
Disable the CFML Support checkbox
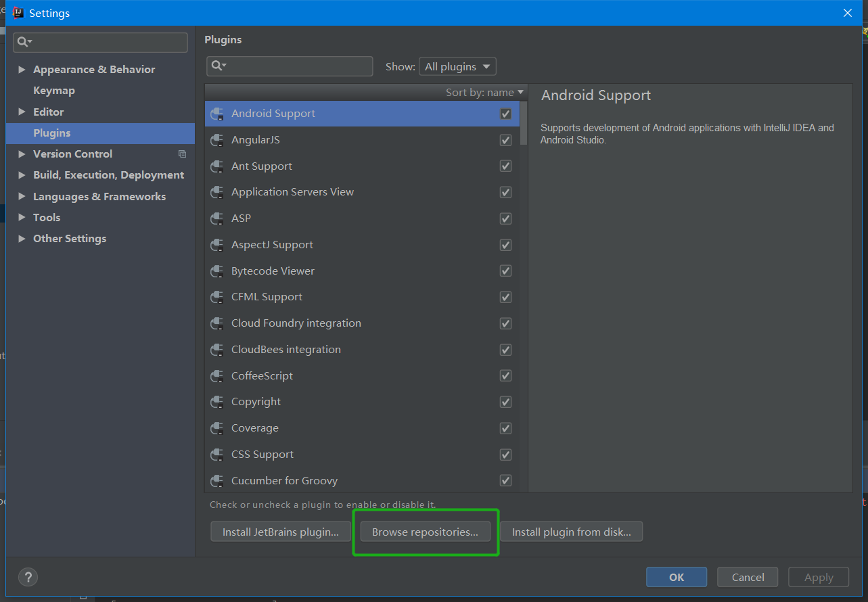click(505, 297)
